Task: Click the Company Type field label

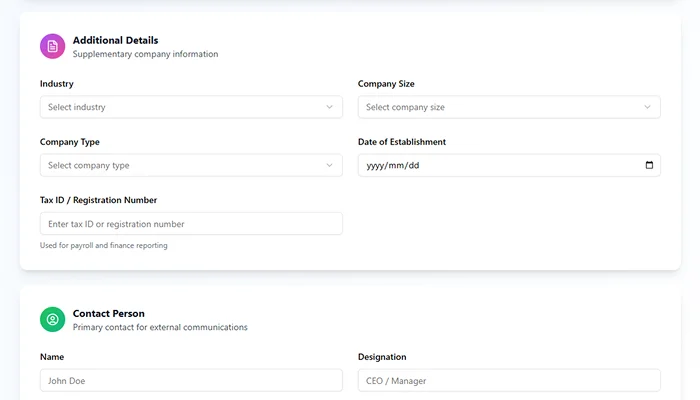Action: point(70,142)
